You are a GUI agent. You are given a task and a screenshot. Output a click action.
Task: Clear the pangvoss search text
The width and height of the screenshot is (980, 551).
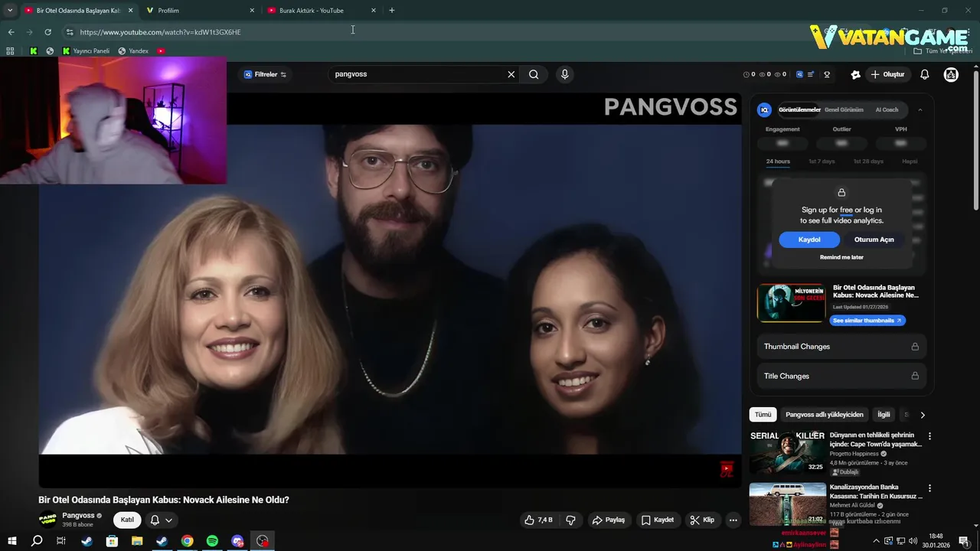pyautogui.click(x=511, y=74)
